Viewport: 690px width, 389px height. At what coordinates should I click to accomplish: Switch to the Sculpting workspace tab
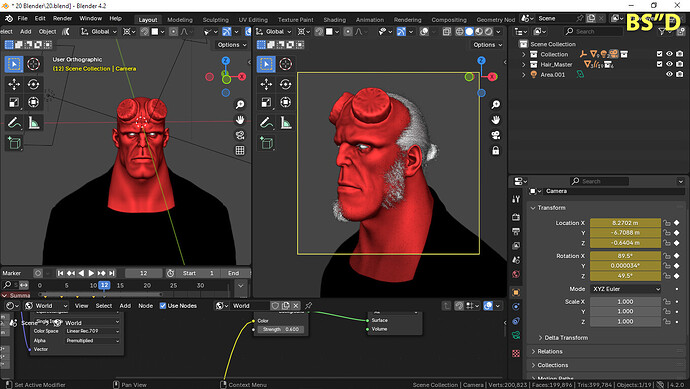click(x=216, y=20)
